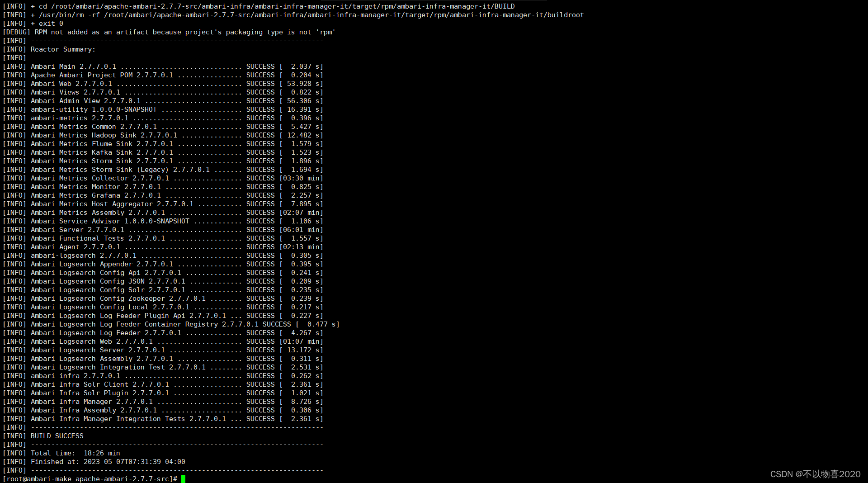This screenshot has height=483, width=868.
Task: Click 'Ambari Logsearch Assembly' row
Action: [x=163, y=359]
